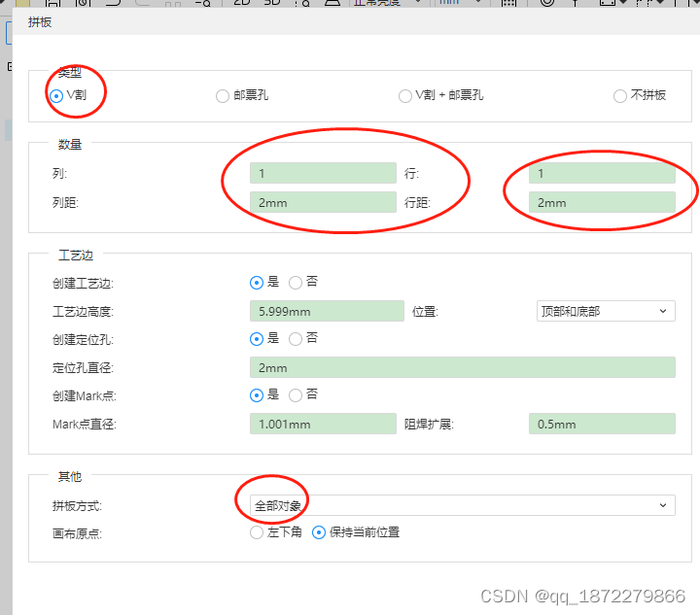Click the 创建定位孔: label
Viewport: 700px width, 615px height.
tap(83, 340)
